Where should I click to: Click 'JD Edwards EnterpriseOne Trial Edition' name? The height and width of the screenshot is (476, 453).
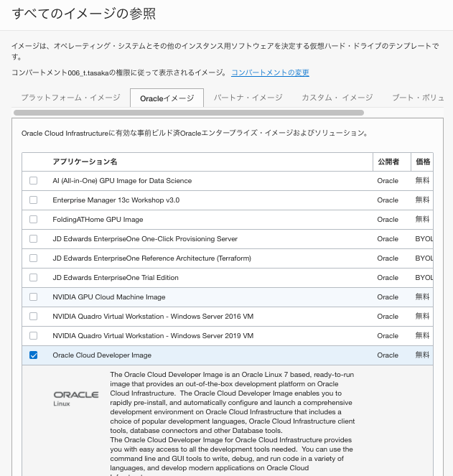[116, 278]
